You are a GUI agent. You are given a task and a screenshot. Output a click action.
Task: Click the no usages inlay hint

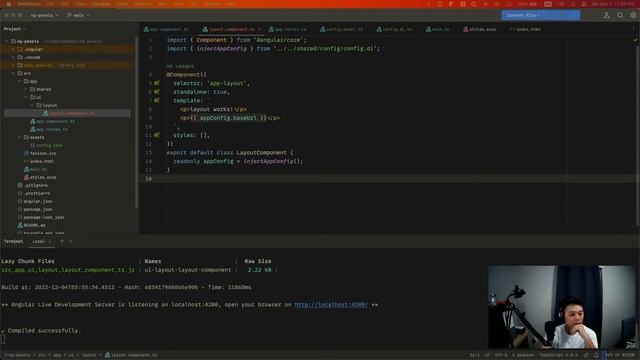tap(180, 66)
